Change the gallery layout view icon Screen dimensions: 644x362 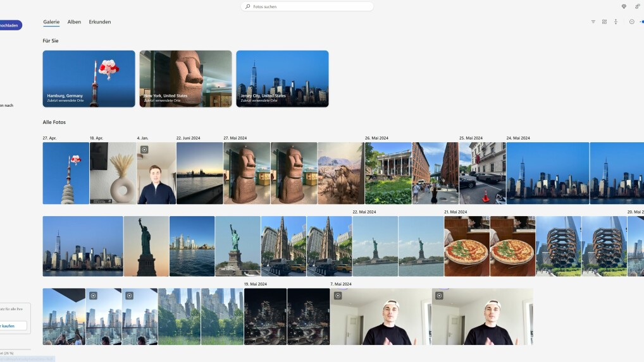tap(604, 21)
